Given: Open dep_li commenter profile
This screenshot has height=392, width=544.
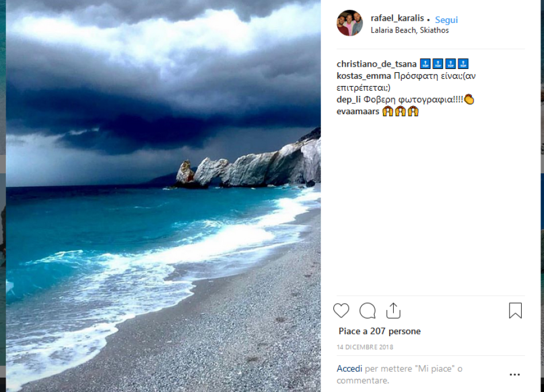Looking at the screenshot, I should click(349, 99).
